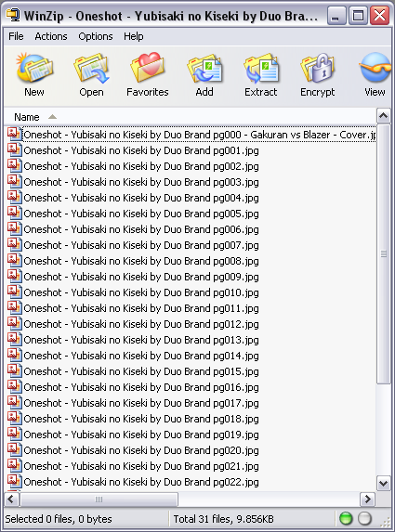
Task: Click the JPG icon beside pg002.jpg
Action: tap(15, 166)
